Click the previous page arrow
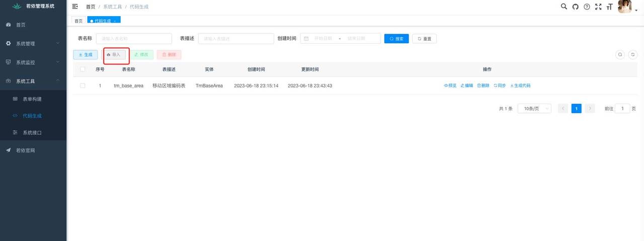Screen dimensions: 644x241 (x=563, y=109)
